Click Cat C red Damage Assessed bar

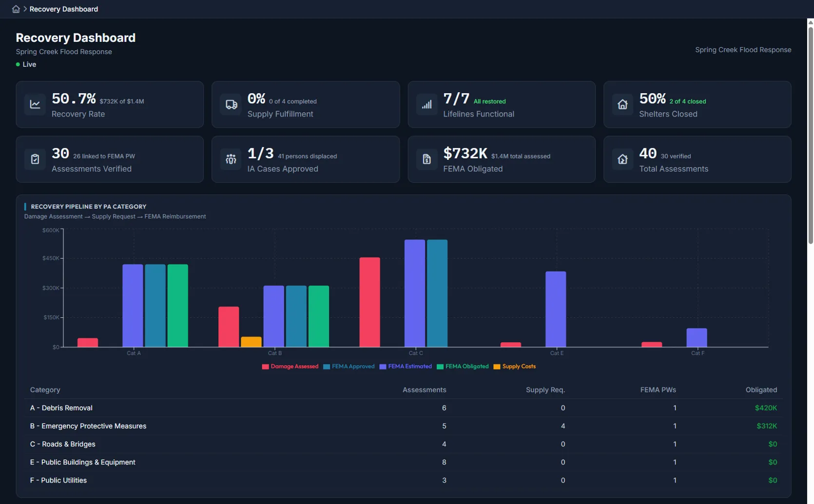(x=369, y=302)
